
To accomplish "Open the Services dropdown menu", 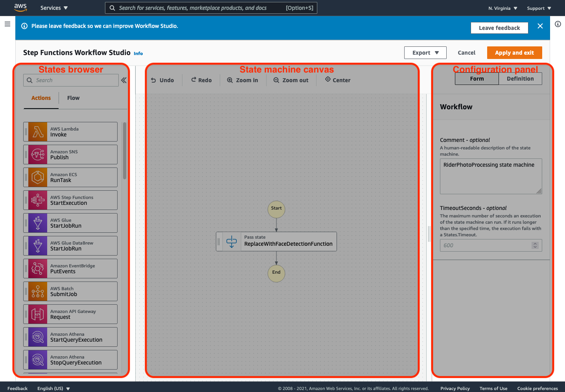I will pos(54,8).
